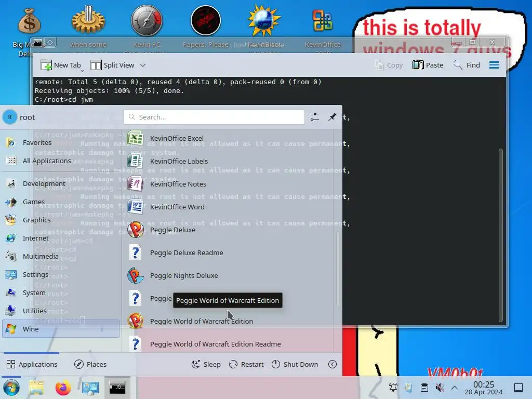Image resolution: width=532 pixels, height=399 pixels.
Task: Focus the launcher Search field
Action: (x=214, y=117)
